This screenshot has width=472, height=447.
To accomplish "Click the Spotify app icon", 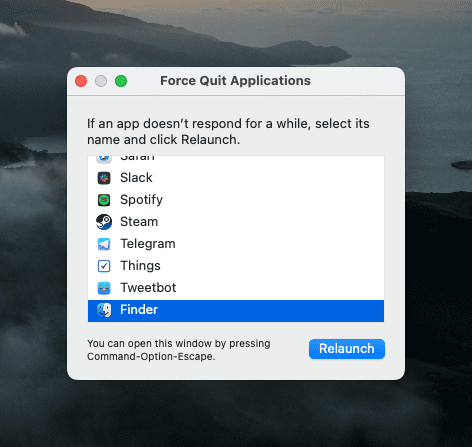I will (104, 200).
